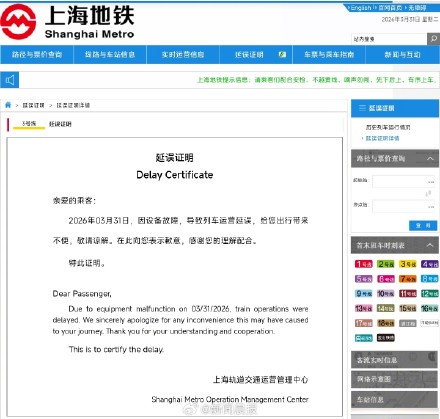440x419 pixels.
Task: Open the start station picker dots
Action: pyautogui.click(x=431, y=182)
